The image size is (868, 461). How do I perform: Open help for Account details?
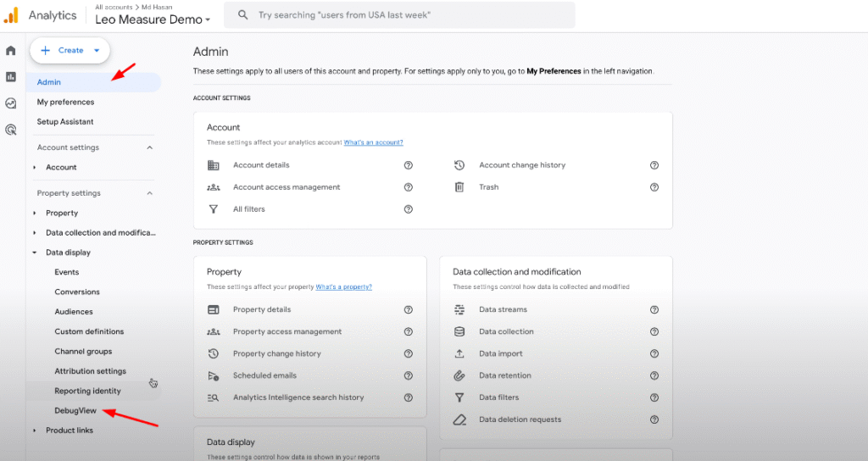coord(408,165)
